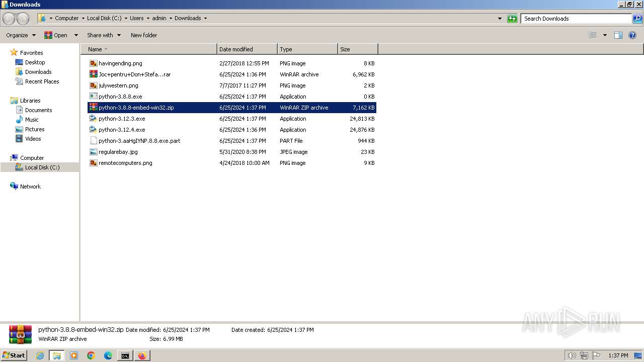Toggle the preview pane button
Viewport: 644px width, 362px height.
pos(618,35)
